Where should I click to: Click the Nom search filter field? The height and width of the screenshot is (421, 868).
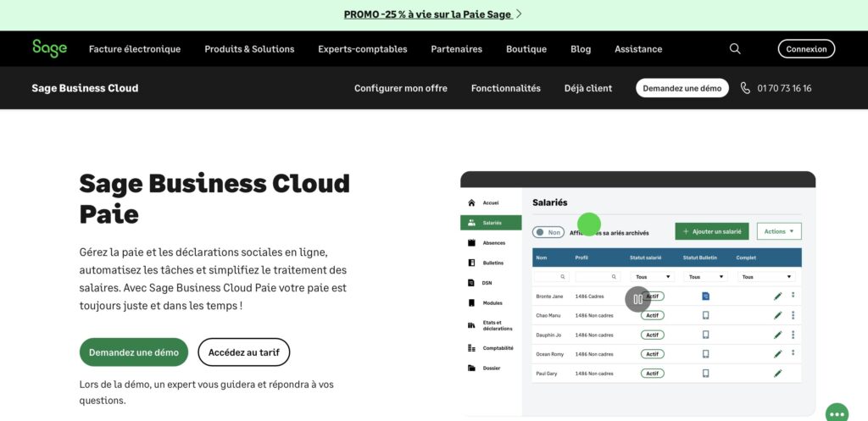[551, 277]
